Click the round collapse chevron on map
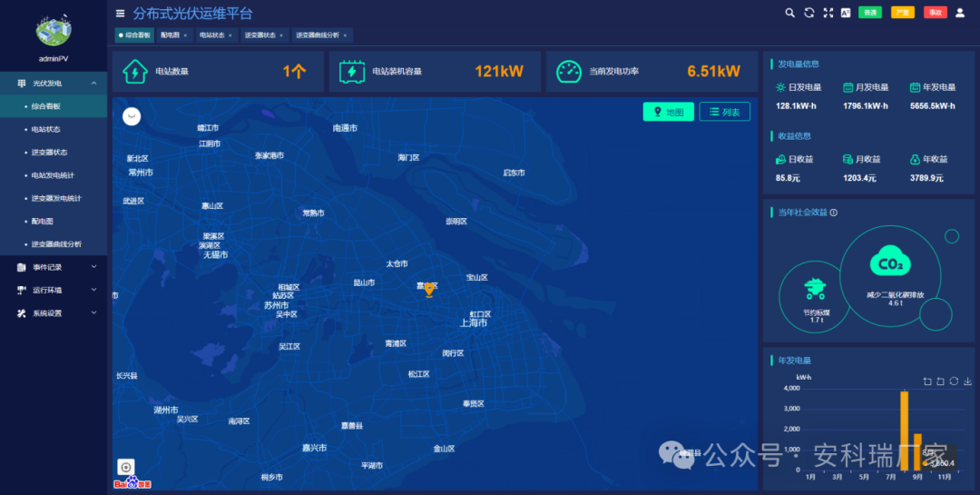 tap(132, 116)
